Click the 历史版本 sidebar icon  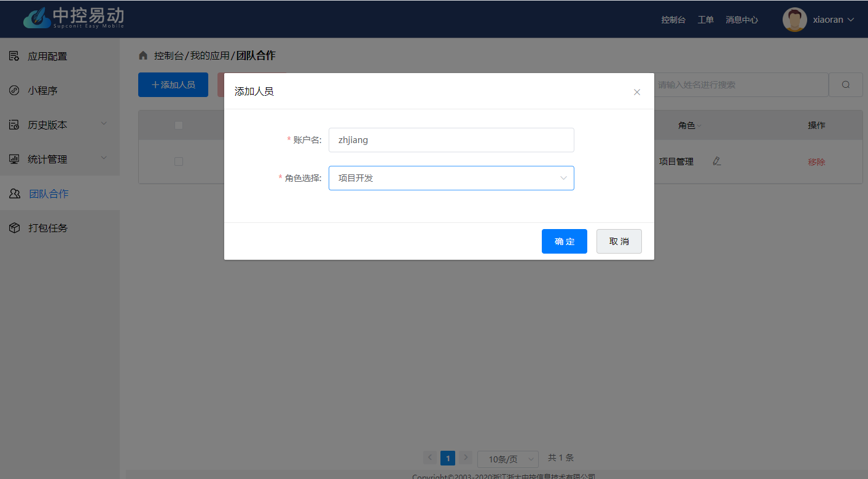tap(14, 125)
